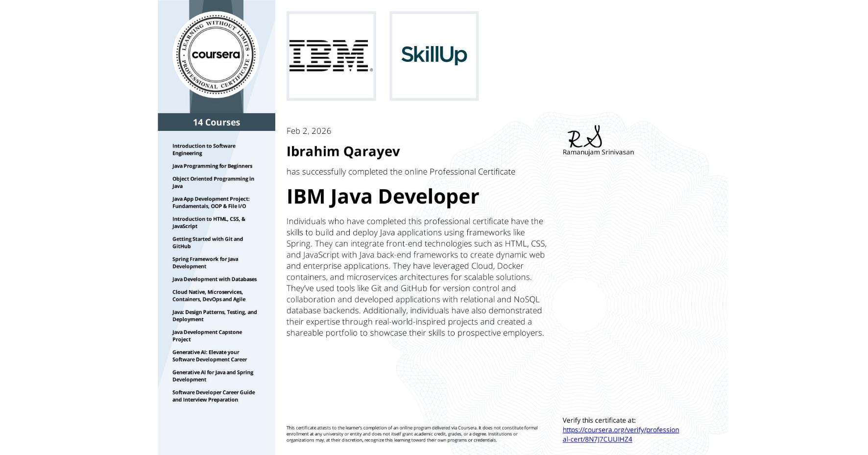Select 'Cloud Native, Microservices, Containers' course

pos(209,296)
